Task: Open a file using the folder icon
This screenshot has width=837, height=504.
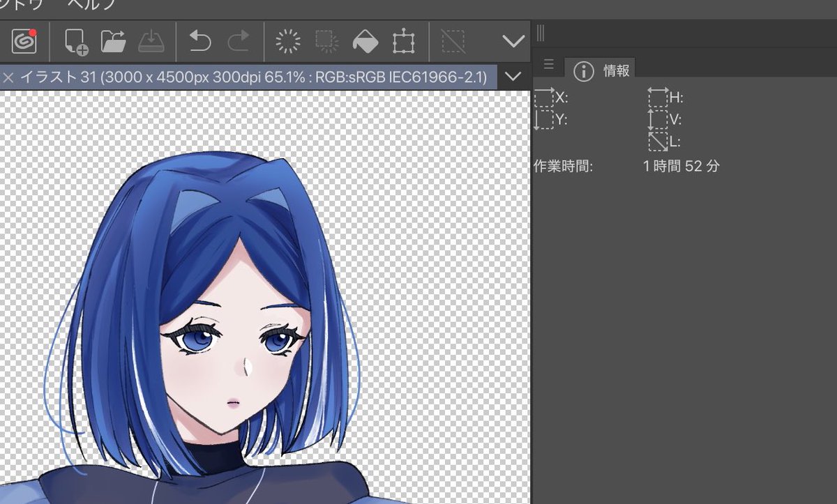Action: click(114, 40)
